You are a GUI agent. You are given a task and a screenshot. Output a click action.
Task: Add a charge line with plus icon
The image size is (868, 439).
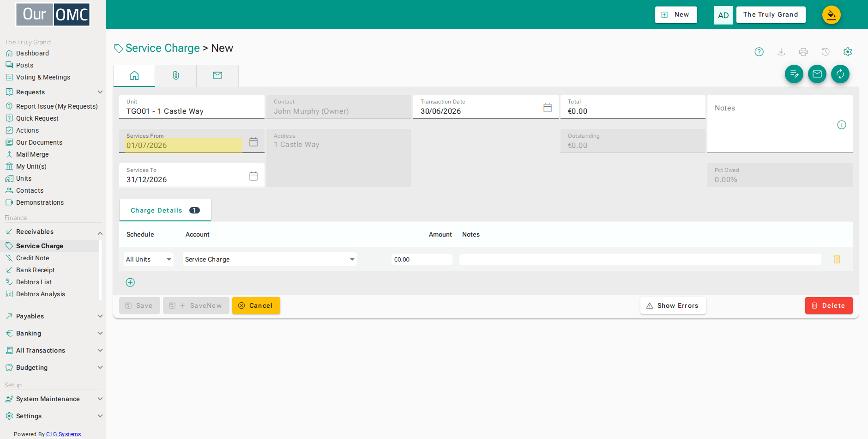tap(130, 282)
